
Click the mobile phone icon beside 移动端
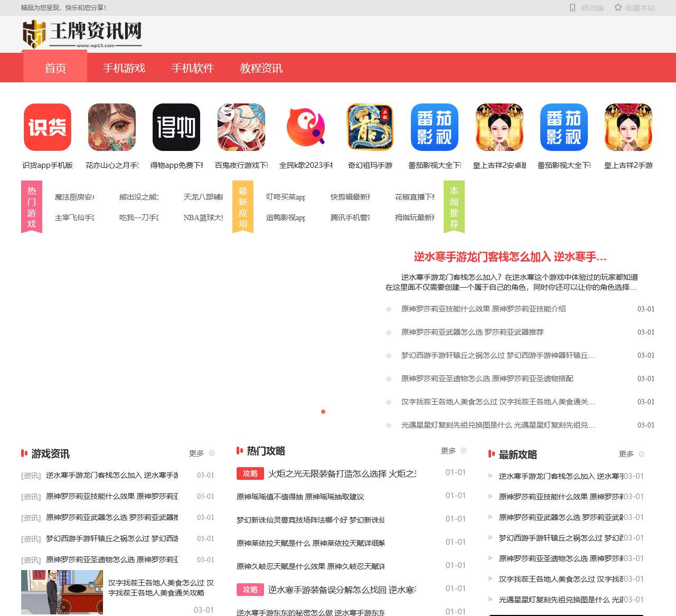572,8
